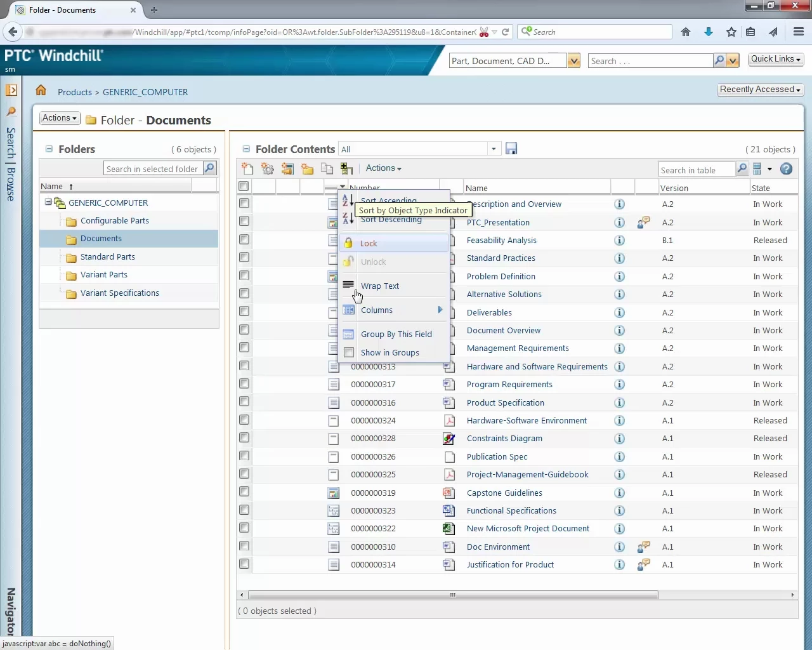Image resolution: width=812 pixels, height=650 pixels.
Task: Select the Variant Specifications folder
Action: click(x=120, y=293)
